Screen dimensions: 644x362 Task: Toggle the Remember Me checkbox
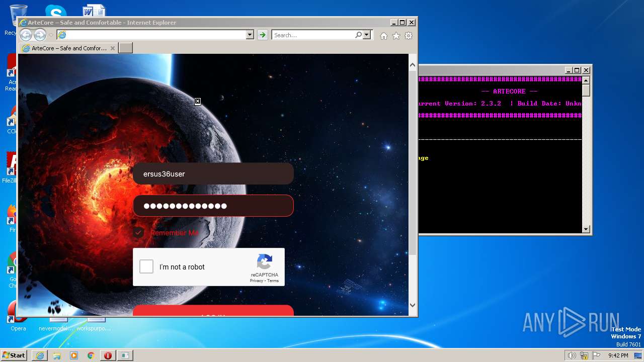click(138, 233)
